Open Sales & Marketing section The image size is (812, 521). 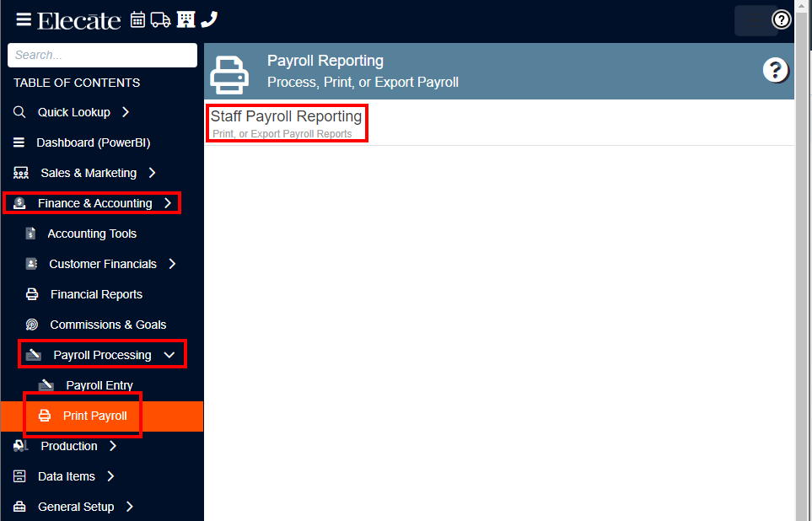[x=89, y=173]
